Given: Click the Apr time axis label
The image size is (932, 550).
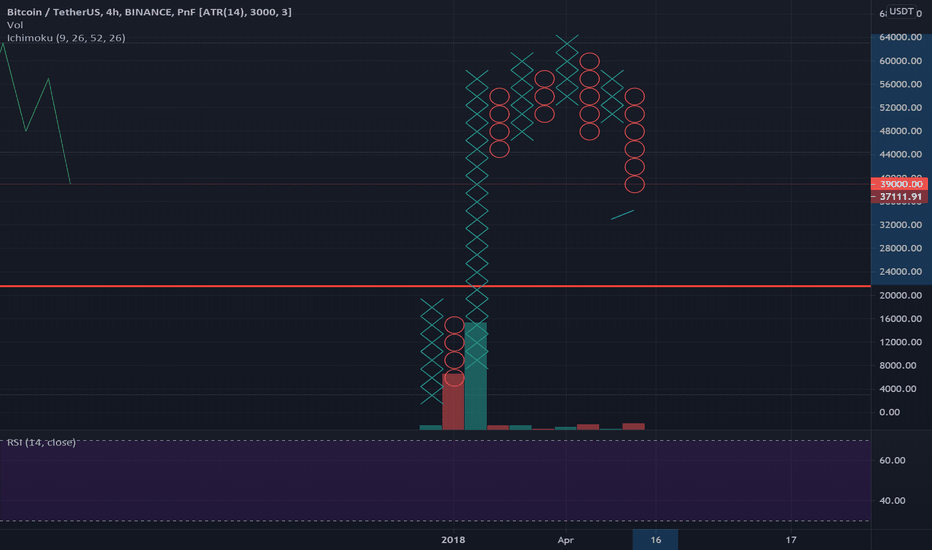Looking at the screenshot, I should [x=565, y=540].
